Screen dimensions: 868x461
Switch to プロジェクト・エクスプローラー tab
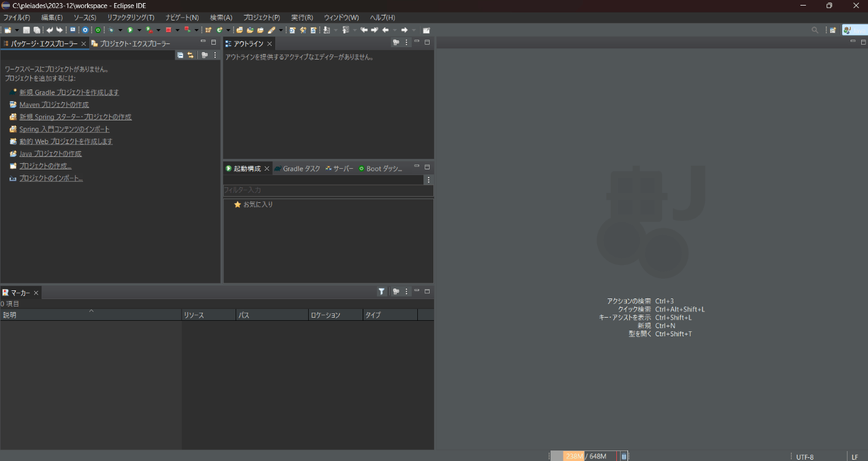click(x=131, y=43)
